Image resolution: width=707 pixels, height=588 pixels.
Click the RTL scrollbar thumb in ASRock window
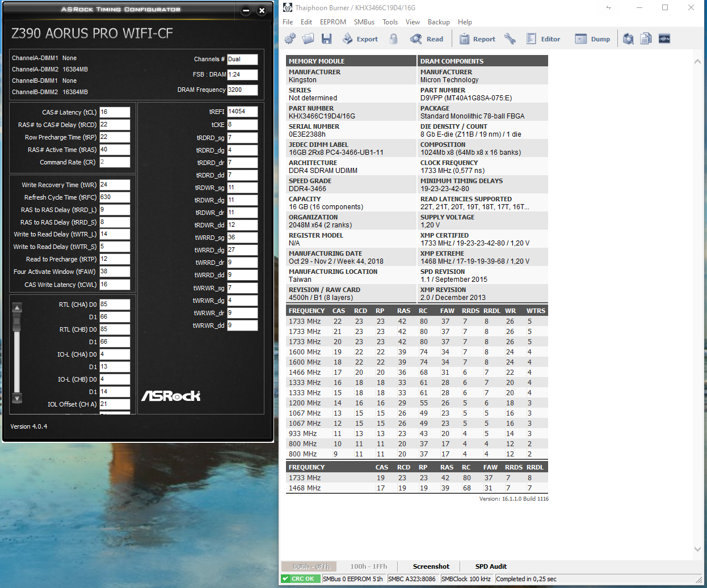[x=17, y=323]
